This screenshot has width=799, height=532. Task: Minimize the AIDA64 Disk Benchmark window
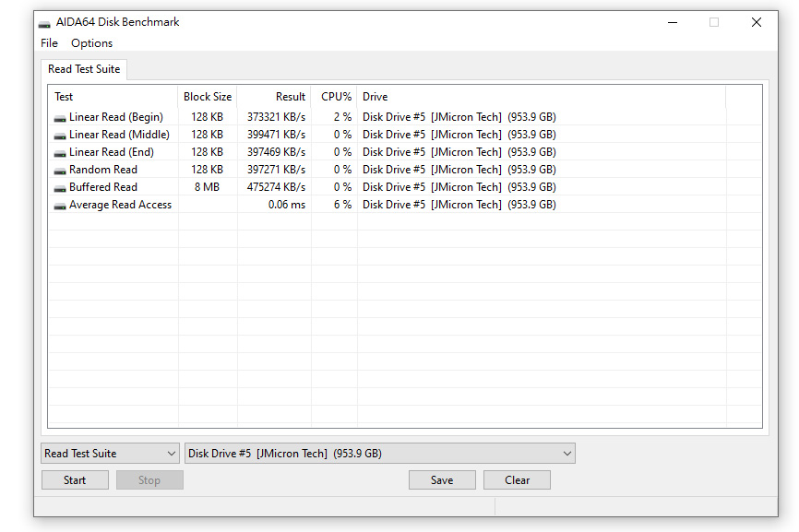[673, 22]
